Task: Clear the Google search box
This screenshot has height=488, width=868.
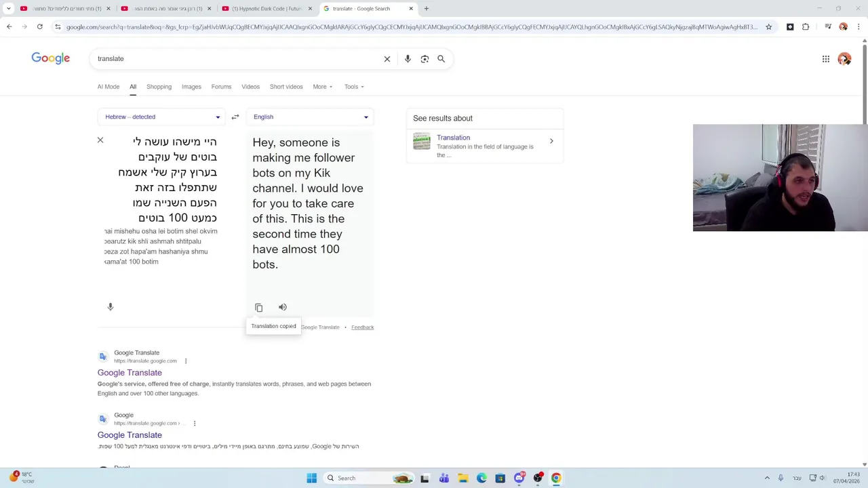Action: [387, 59]
